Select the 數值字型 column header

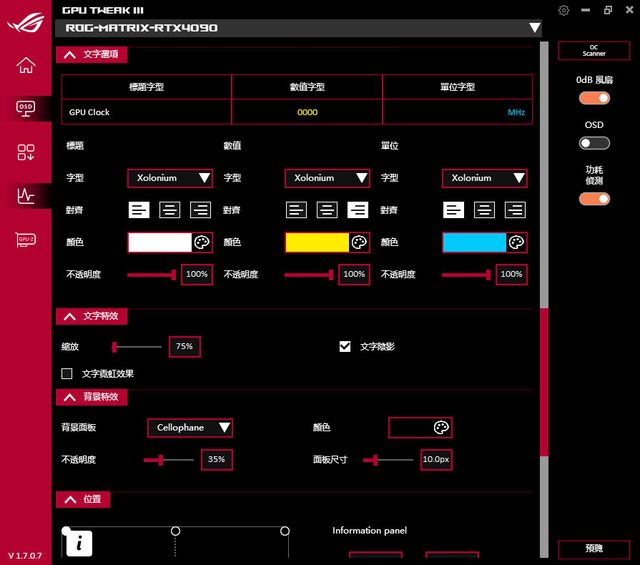point(307,87)
